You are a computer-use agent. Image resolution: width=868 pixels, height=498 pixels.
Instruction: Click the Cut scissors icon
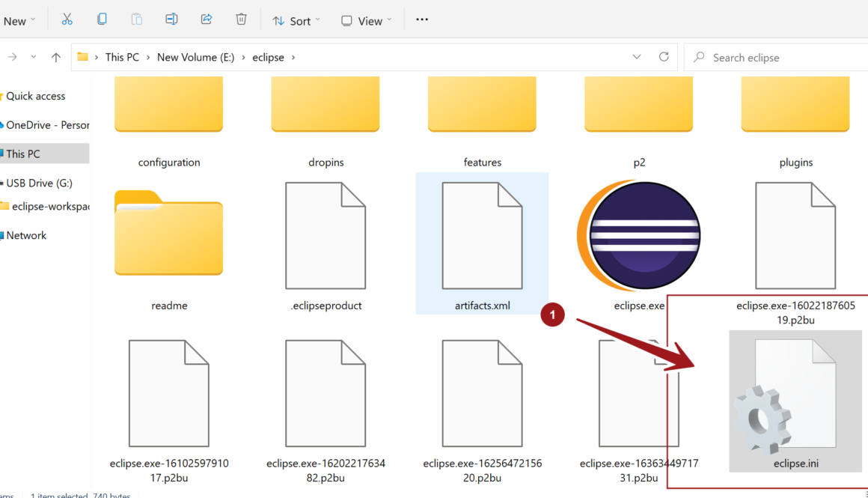(x=67, y=20)
